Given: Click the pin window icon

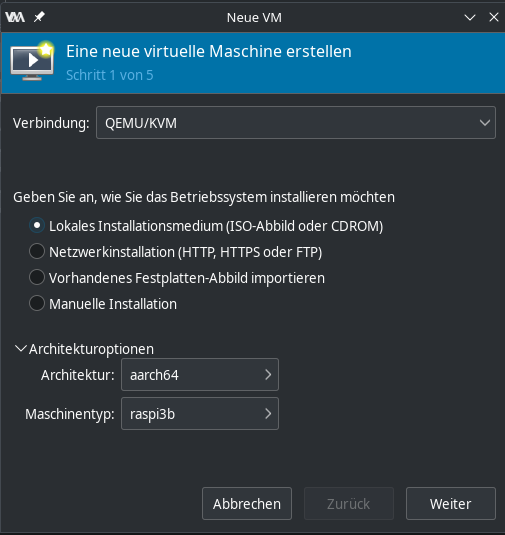Looking at the screenshot, I should 39,17.
